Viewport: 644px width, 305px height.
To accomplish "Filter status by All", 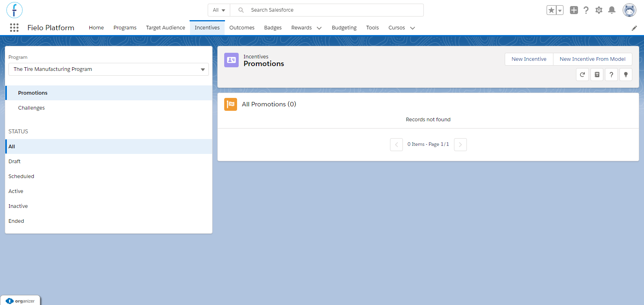I will pyautogui.click(x=109, y=147).
